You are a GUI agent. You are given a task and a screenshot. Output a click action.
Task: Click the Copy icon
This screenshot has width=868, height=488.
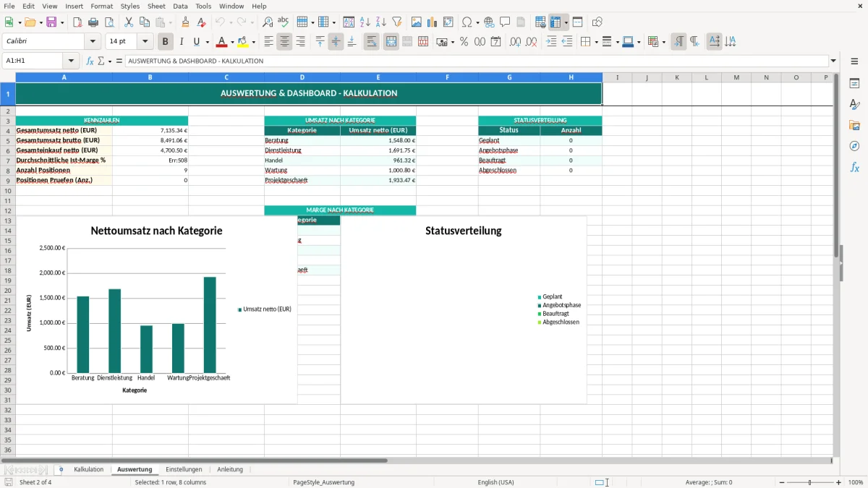[x=145, y=22]
